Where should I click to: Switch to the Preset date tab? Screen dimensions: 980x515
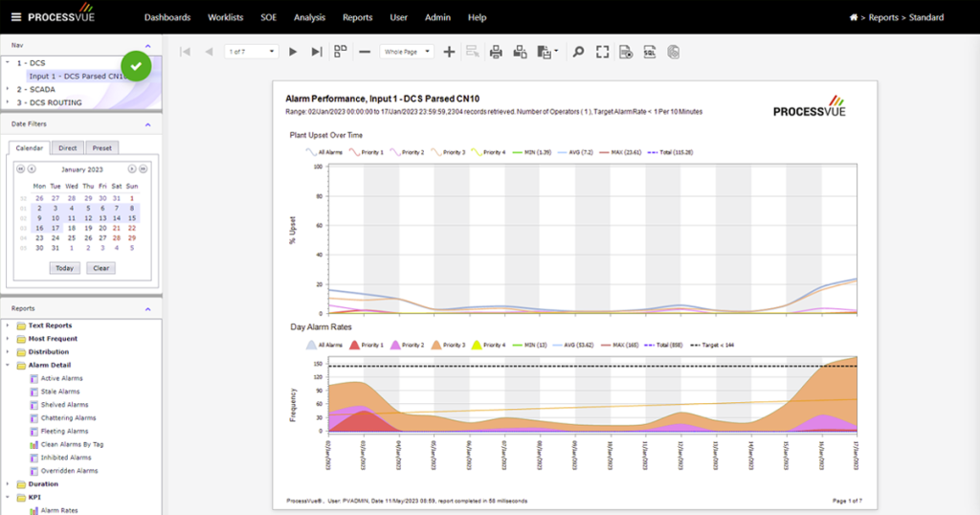[101, 148]
